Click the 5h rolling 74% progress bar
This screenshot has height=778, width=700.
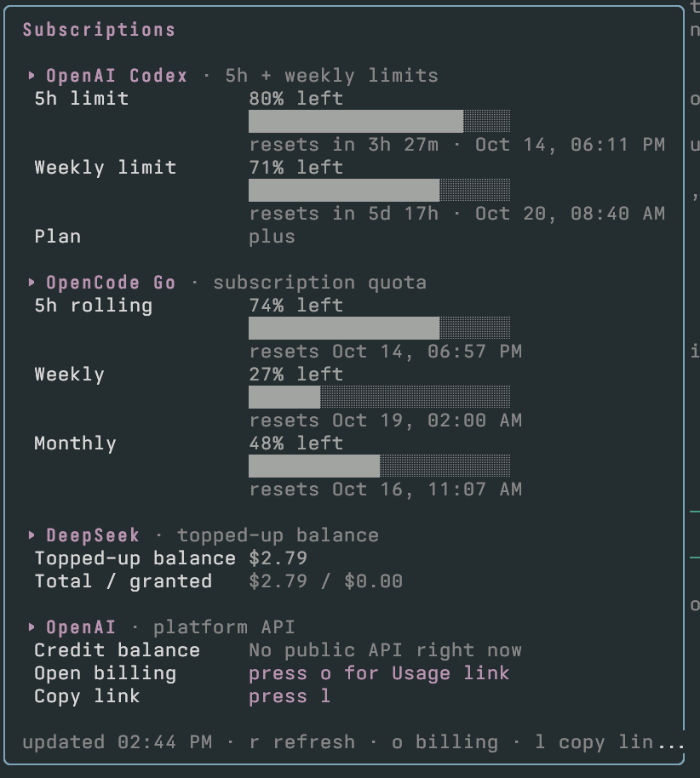(x=379, y=328)
